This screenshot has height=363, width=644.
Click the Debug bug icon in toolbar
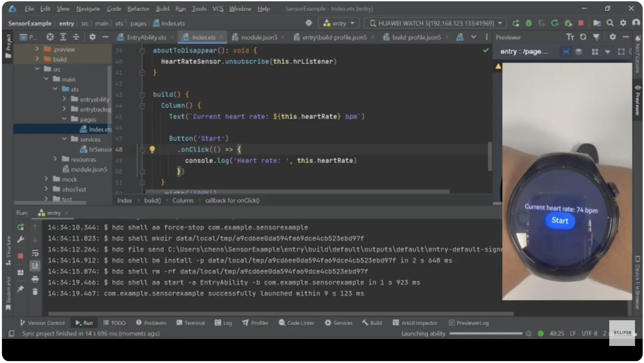(529, 23)
